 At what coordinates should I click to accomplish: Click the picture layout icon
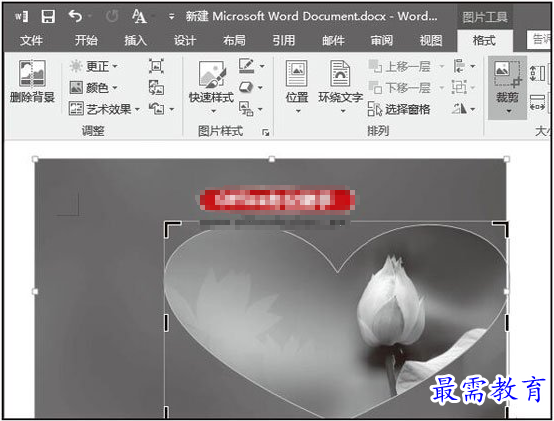[246, 109]
